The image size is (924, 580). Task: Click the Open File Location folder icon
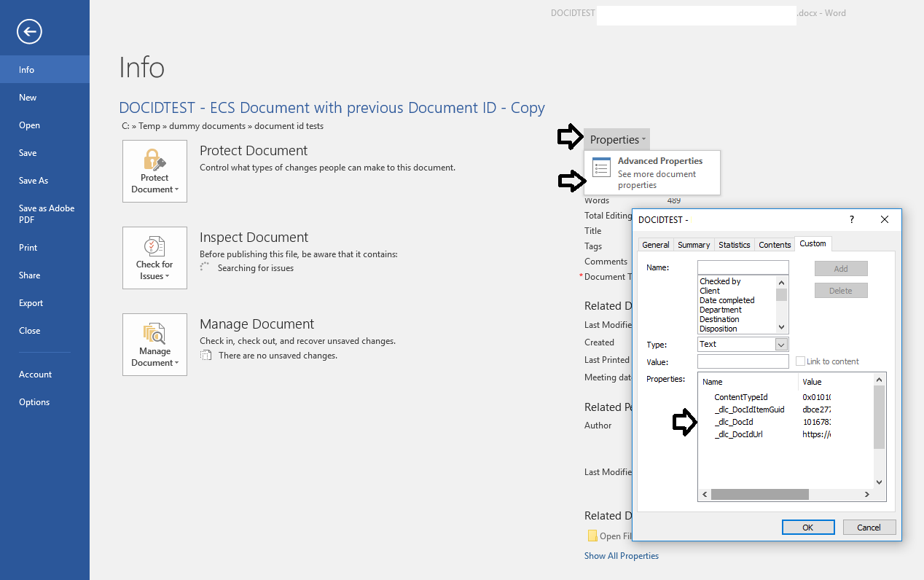pyautogui.click(x=592, y=536)
